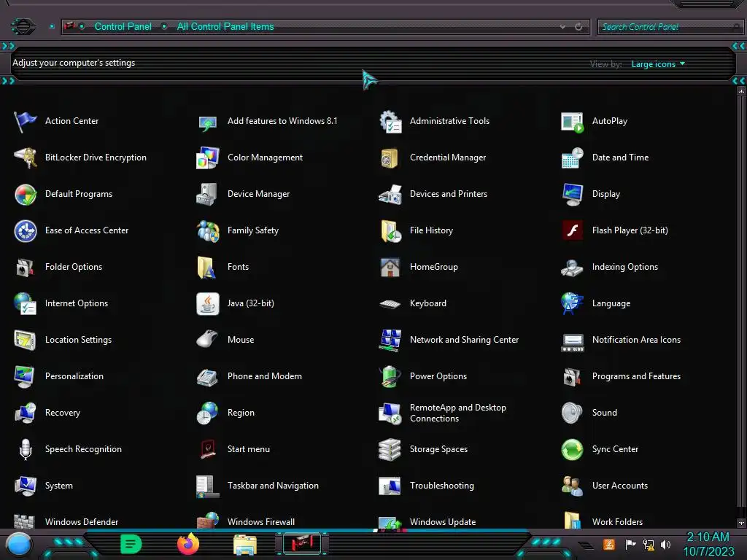The image size is (747, 560).
Task: Open the Ease of Access Center icon
Action: coord(26,231)
